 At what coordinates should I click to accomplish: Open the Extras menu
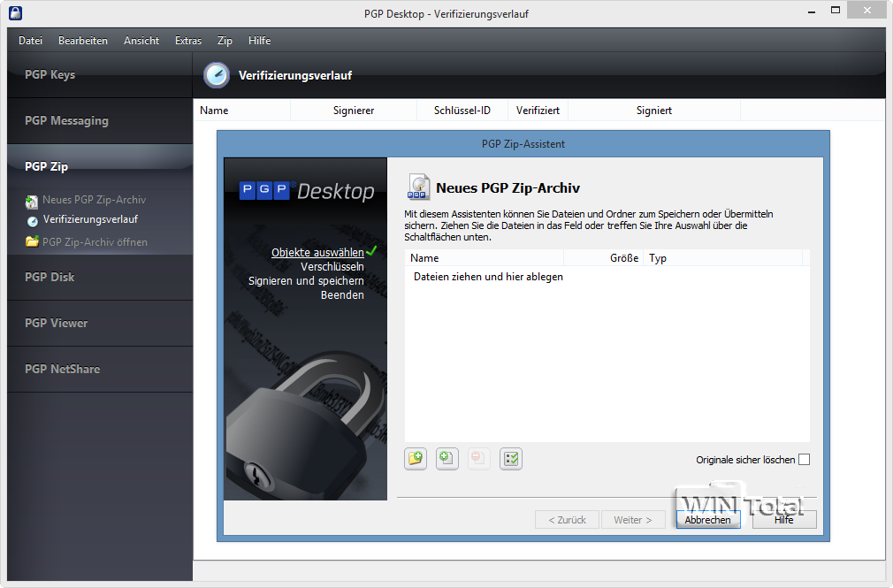(x=187, y=41)
